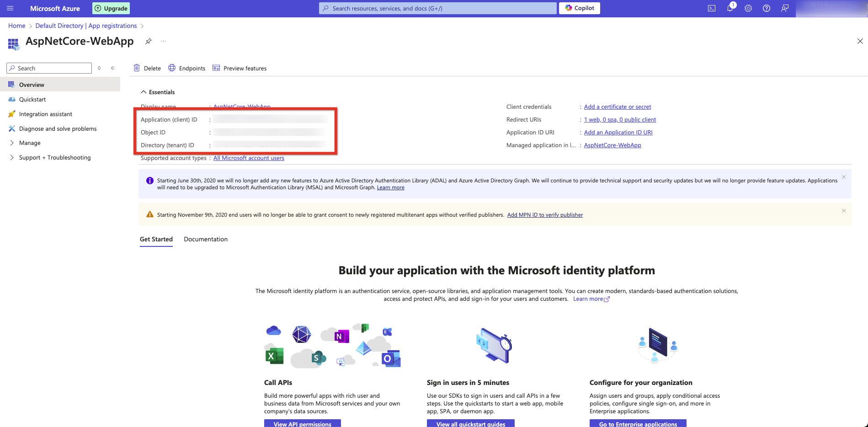Pin AspNetCore-WebApp with the pin icon
Viewport: 868px width, 427px height.
tap(148, 41)
